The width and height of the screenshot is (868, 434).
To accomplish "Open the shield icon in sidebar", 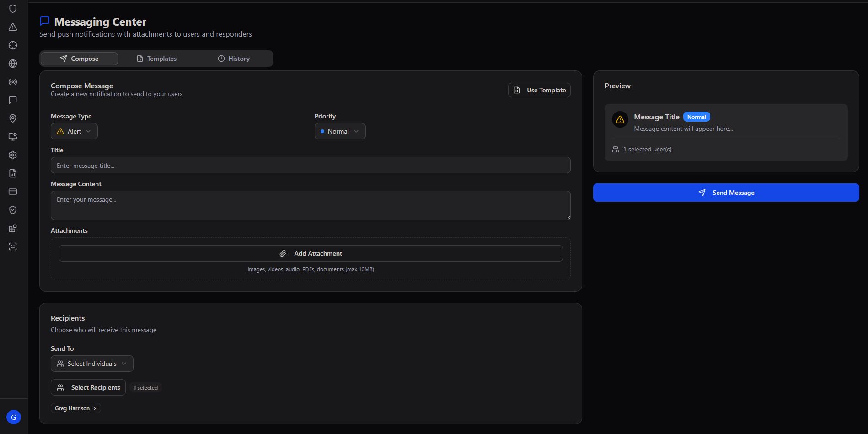I will [13, 9].
